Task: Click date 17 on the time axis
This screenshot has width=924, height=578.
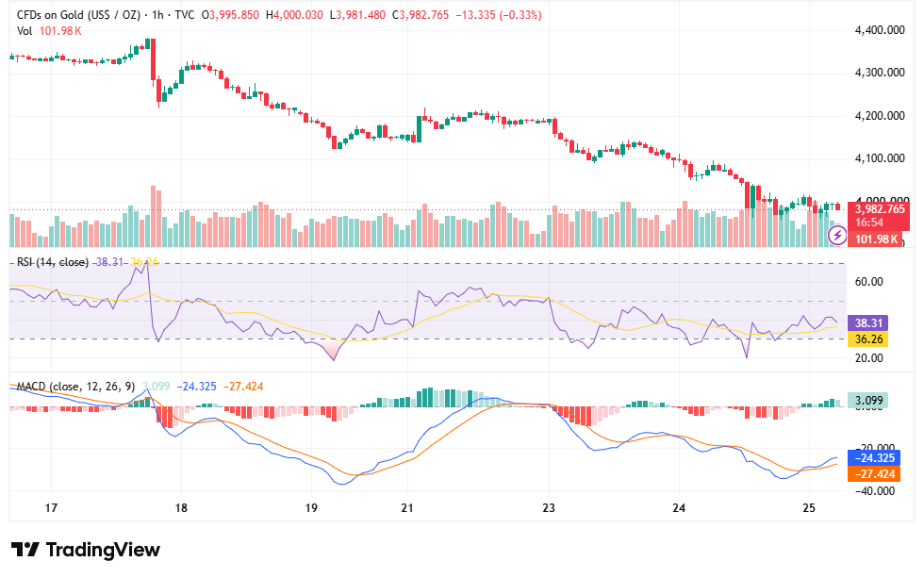Action: pyautogui.click(x=51, y=508)
